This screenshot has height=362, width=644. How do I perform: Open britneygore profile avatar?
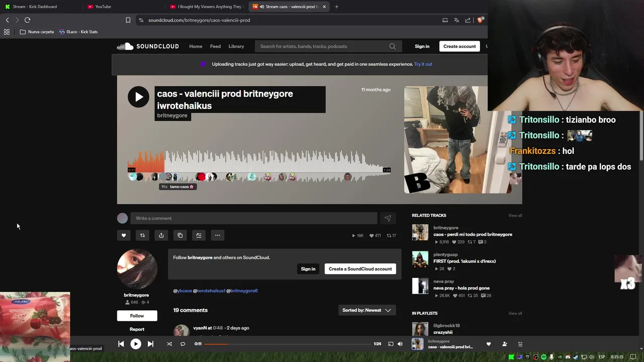(x=137, y=268)
